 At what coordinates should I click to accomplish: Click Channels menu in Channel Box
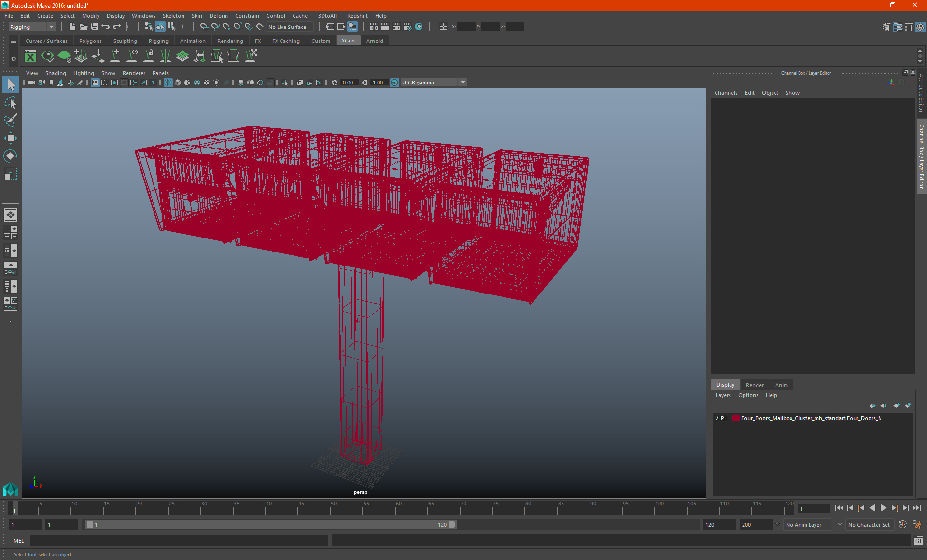pos(726,93)
